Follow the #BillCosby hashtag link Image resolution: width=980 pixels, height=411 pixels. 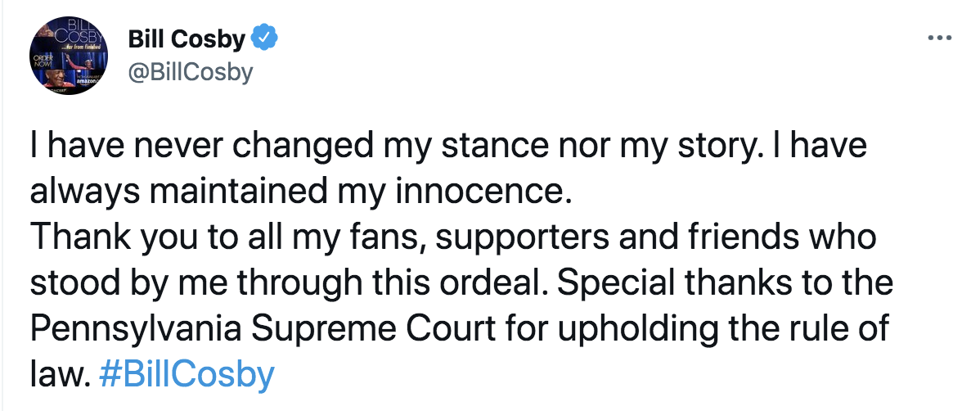186,374
